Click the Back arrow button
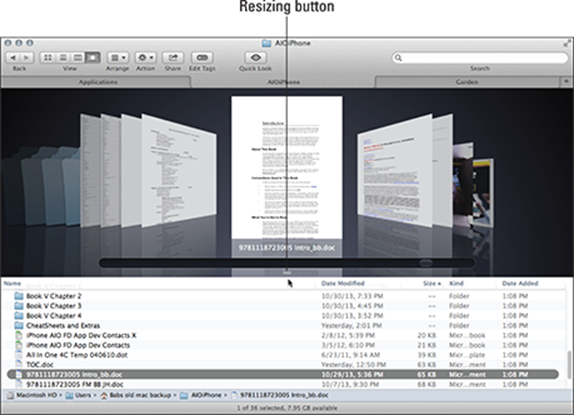 [13, 57]
